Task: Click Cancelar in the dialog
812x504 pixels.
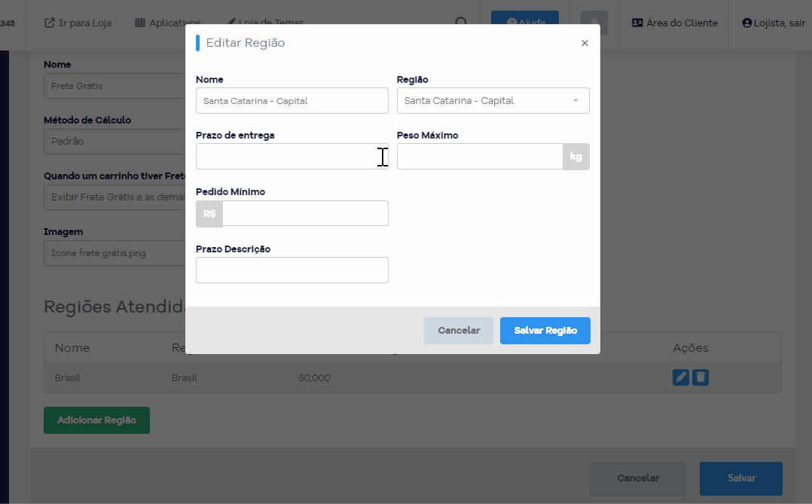Action: click(459, 331)
